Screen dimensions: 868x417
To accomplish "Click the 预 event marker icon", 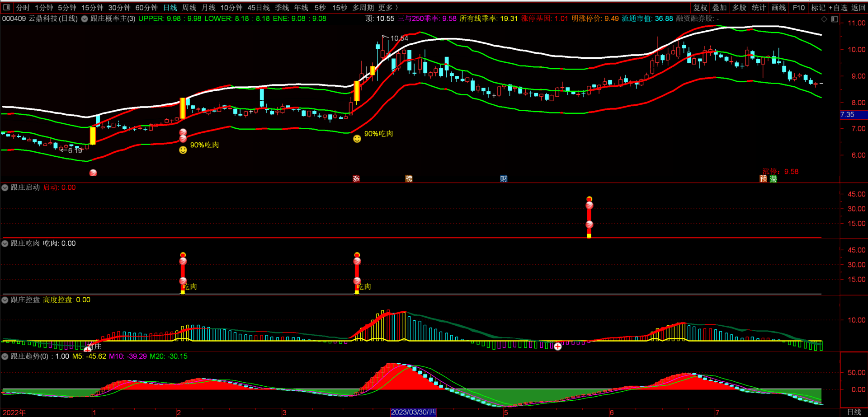I will click(x=763, y=178).
